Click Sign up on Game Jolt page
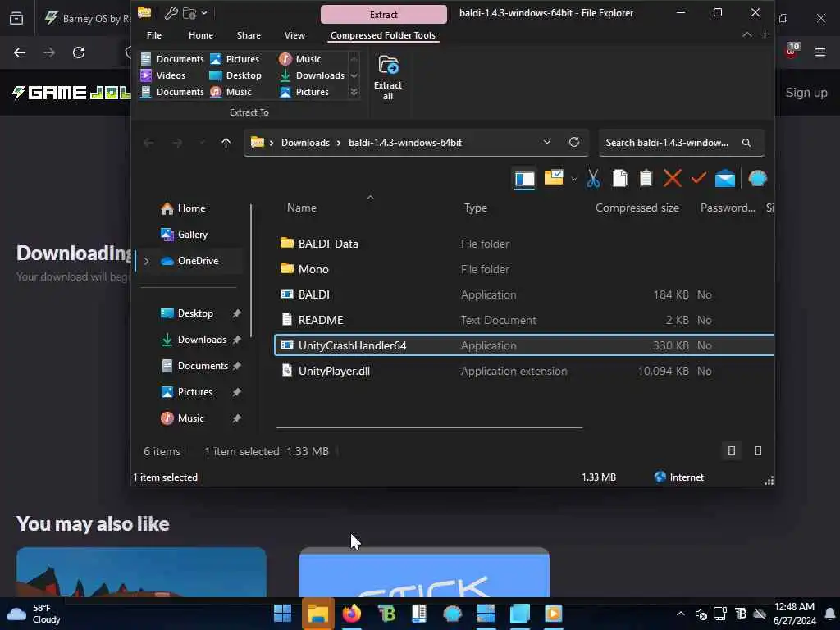The height and width of the screenshot is (630, 840). [x=806, y=93]
